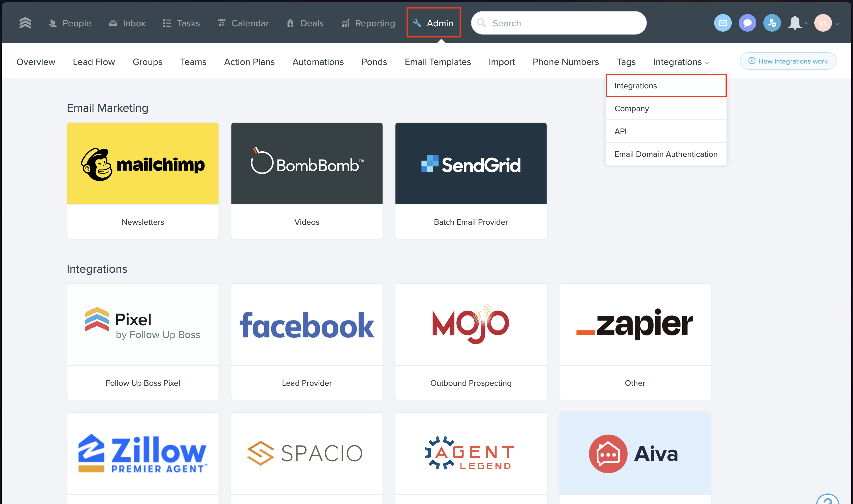Open the BombBomb integration card
This screenshot has height=504, width=853.
tap(307, 181)
